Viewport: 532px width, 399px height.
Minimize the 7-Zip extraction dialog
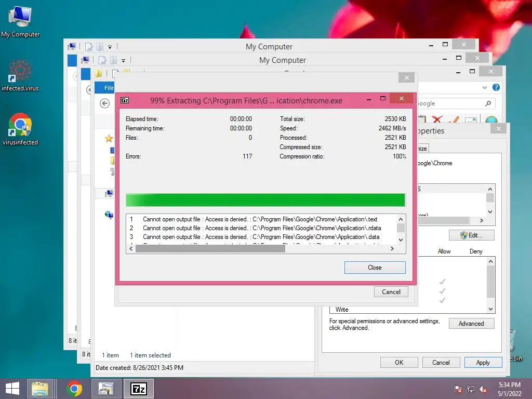(369, 99)
